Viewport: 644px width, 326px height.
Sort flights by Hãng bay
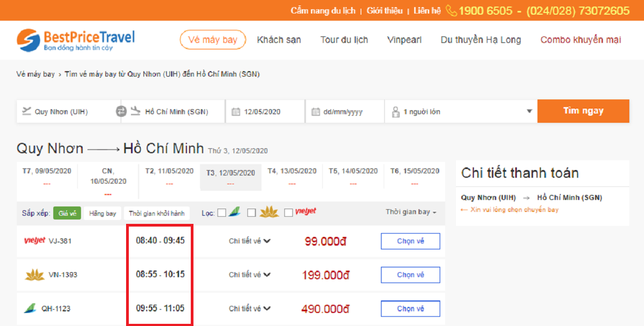point(103,213)
